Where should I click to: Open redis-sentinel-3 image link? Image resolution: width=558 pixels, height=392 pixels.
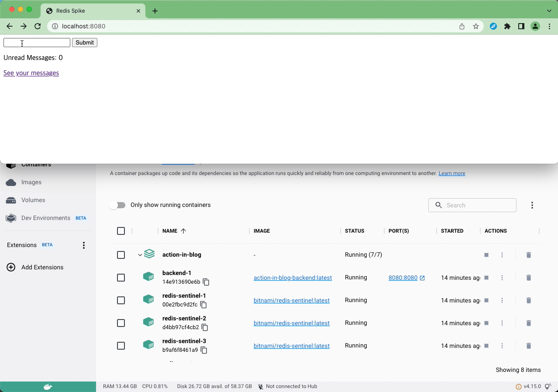click(x=292, y=346)
